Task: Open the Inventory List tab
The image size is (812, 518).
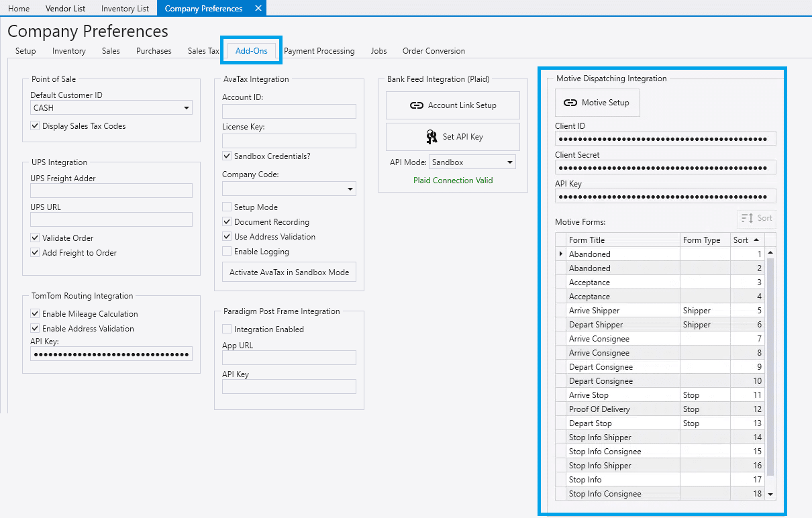Action: [x=125, y=9]
